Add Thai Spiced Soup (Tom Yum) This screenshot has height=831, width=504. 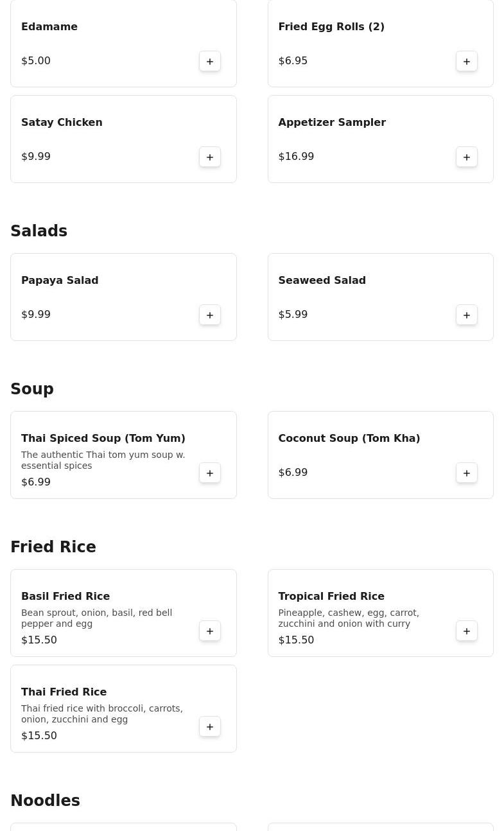pos(210,473)
